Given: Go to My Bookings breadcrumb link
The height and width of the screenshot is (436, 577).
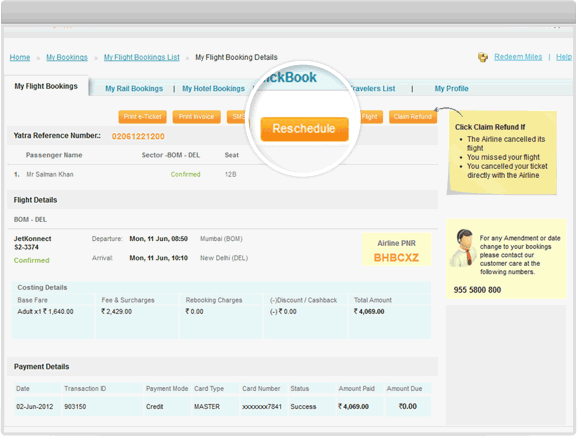Looking at the screenshot, I should click(67, 57).
